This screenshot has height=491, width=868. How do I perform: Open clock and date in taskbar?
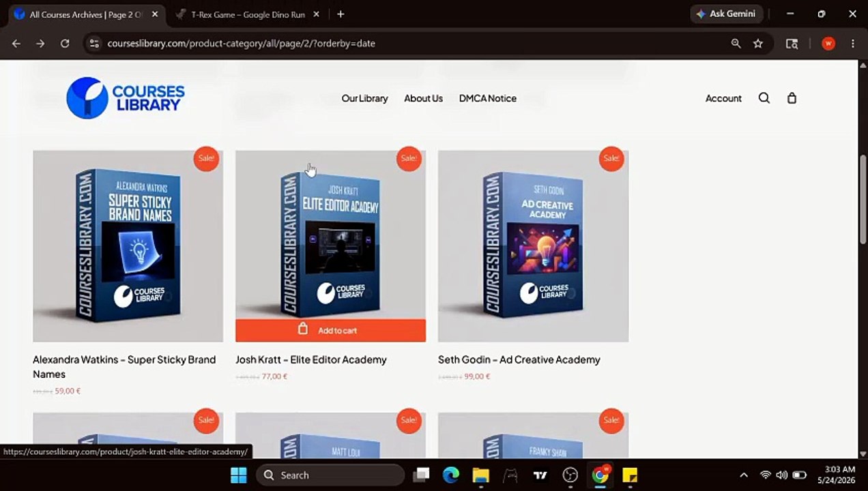tap(838, 475)
